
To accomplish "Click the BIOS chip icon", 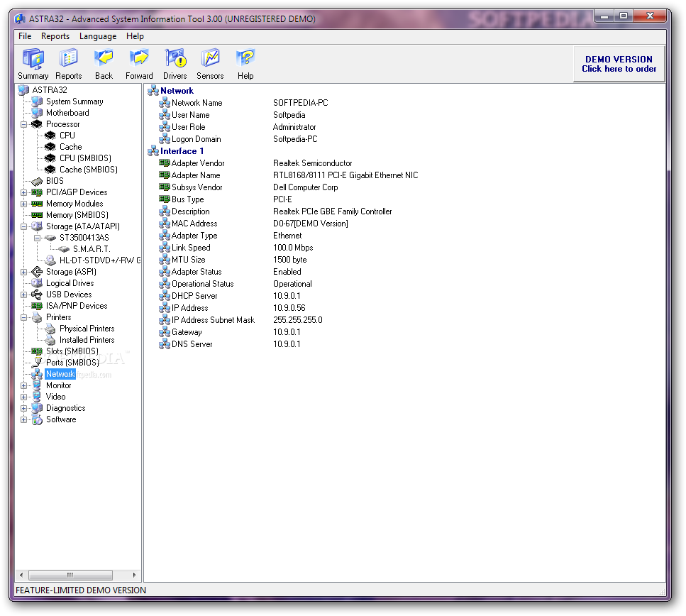I will pos(37,181).
